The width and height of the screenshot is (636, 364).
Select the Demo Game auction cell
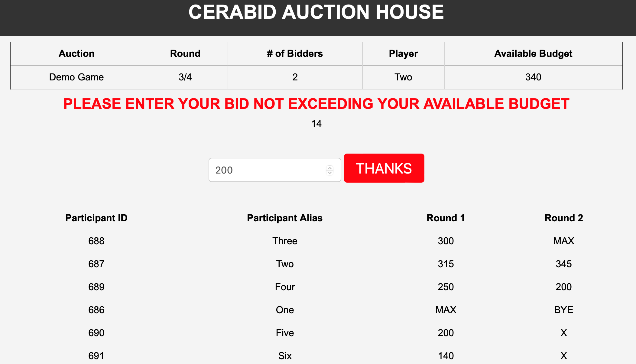pyautogui.click(x=76, y=77)
